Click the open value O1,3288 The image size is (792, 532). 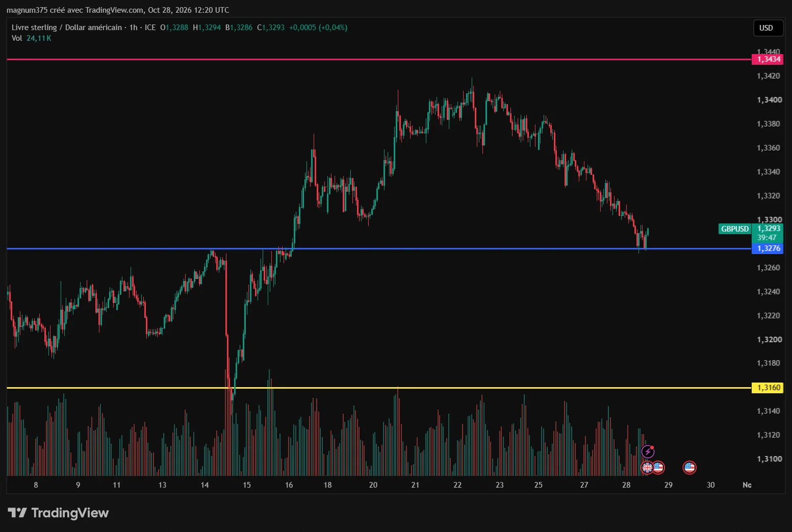pyautogui.click(x=174, y=28)
